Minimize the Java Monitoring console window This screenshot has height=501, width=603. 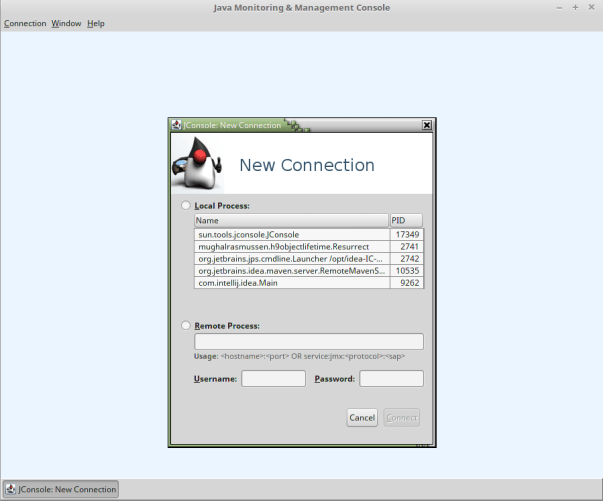pyautogui.click(x=561, y=8)
